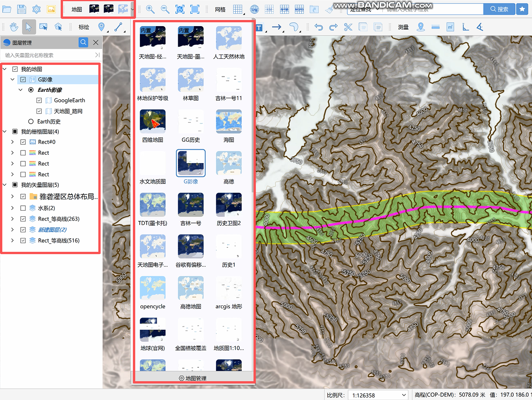The image size is (532, 400).
Task: Uncheck the Rect#0 raster layer checkbox
Action: [23, 142]
